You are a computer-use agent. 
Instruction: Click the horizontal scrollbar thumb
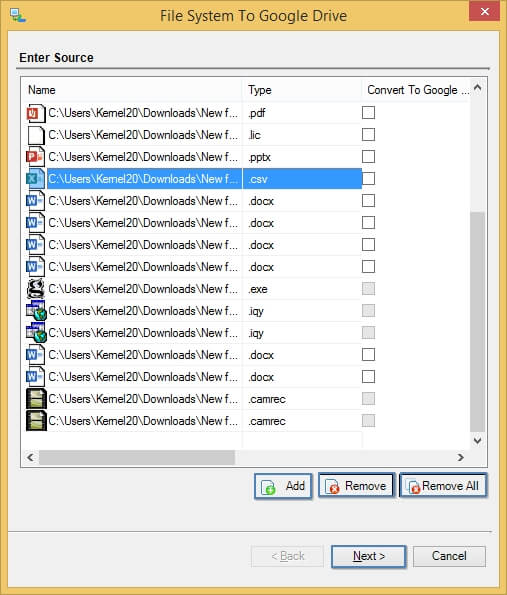click(x=137, y=457)
